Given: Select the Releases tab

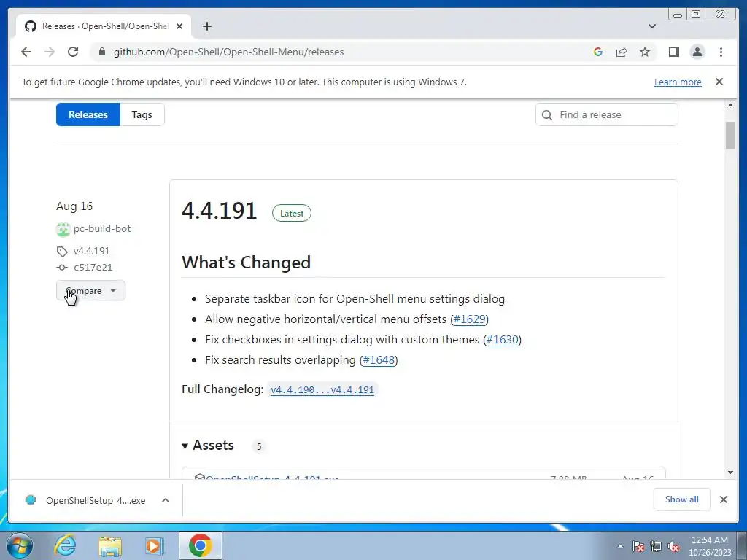Looking at the screenshot, I should (88, 114).
